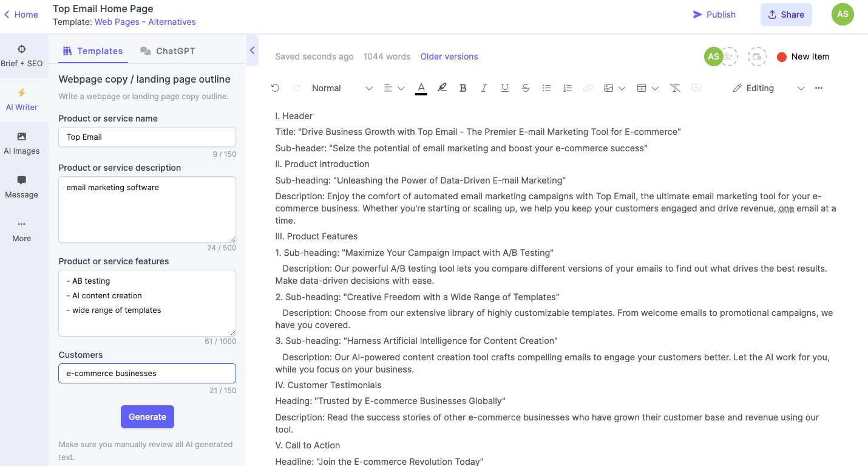Click the 'IV. Customer Testimonials' line
The height and width of the screenshot is (466, 868).
pyautogui.click(x=328, y=385)
